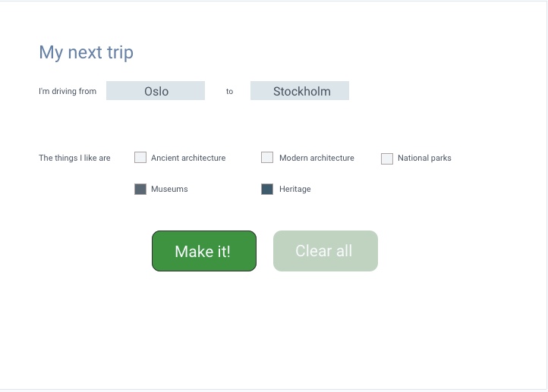Click The things I like are label

[74, 158]
